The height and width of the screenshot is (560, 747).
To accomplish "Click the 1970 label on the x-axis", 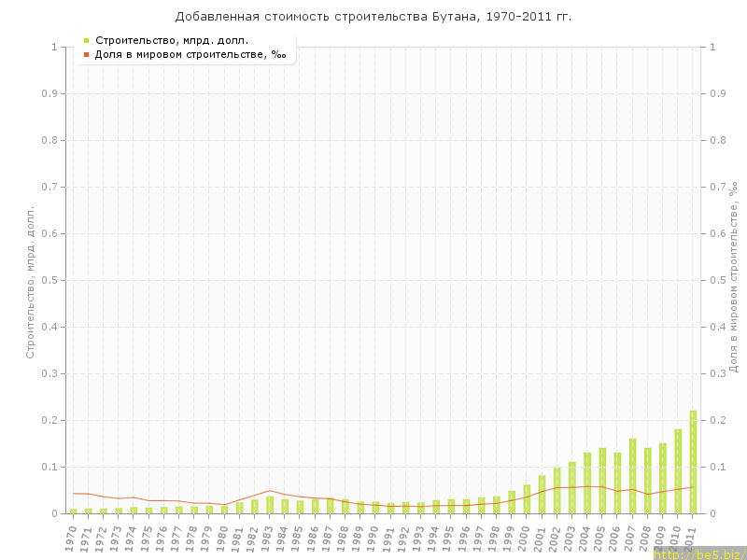I will [x=72, y=536].
